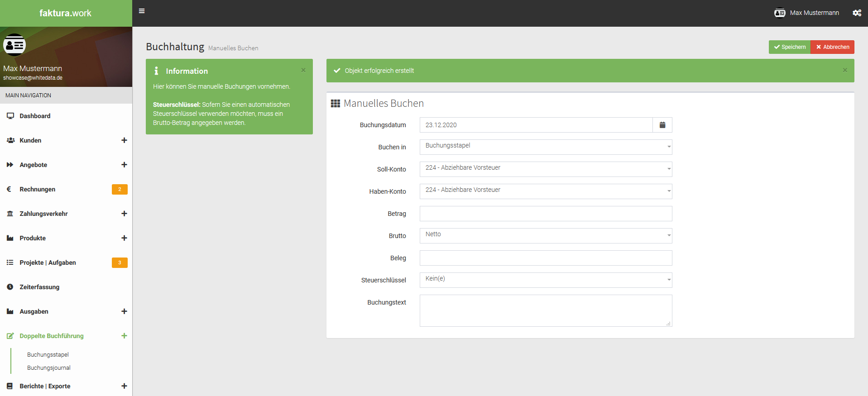
Task: Toggle the sidebar with the hamburger icon
Action: coord(142,11)
